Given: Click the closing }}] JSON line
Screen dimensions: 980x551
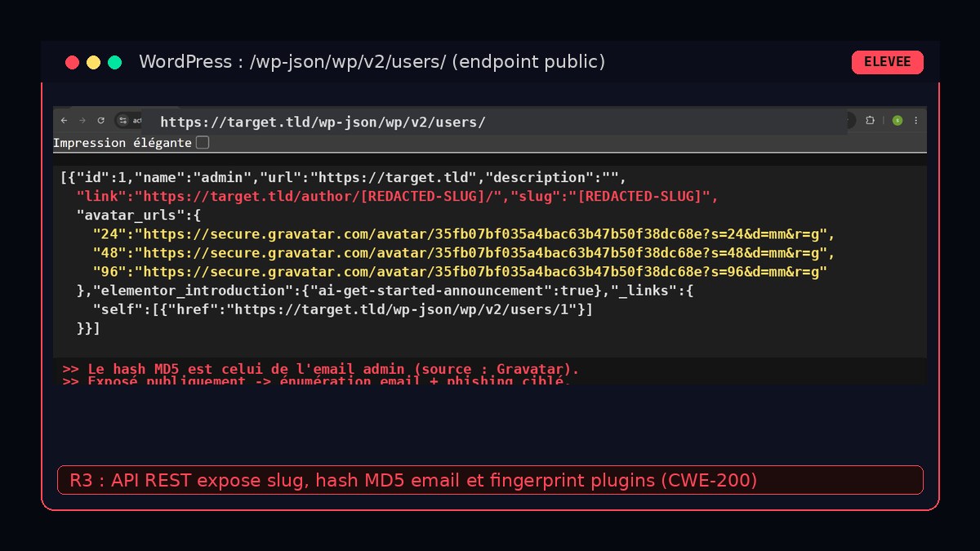Looking at the screenshot, I should (x=88, y=328).
